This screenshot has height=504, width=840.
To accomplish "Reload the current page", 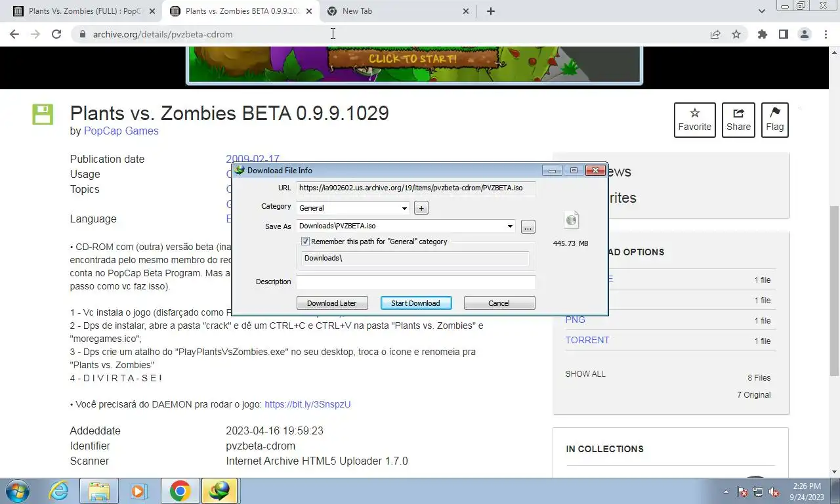I will [56, 34].
